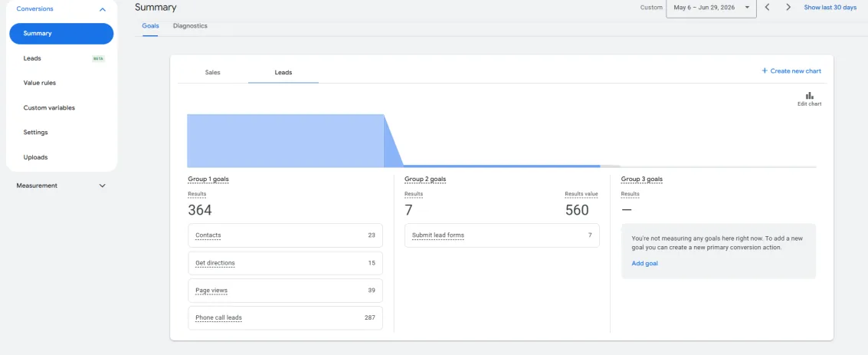
Task: Click the Custom date range label
Action: 651,8
